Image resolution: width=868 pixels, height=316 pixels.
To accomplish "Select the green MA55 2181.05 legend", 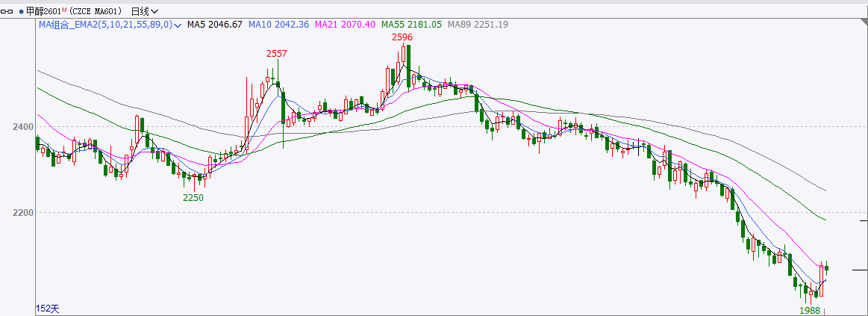I will 411,25.
